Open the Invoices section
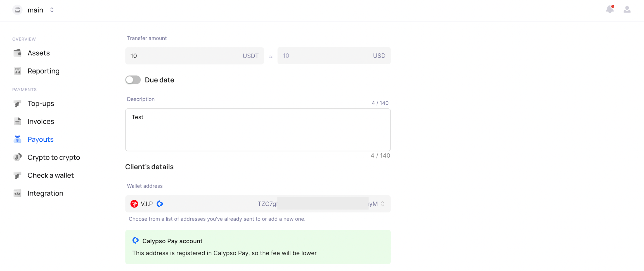 (x=41, y=121)
